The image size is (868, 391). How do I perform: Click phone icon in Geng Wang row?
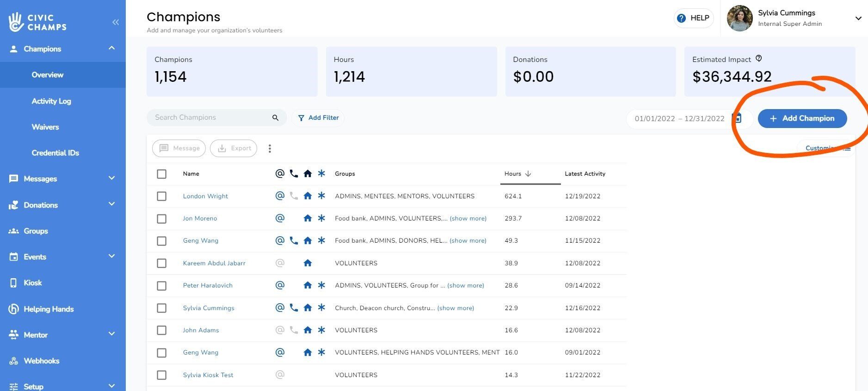tap(294, 240)
